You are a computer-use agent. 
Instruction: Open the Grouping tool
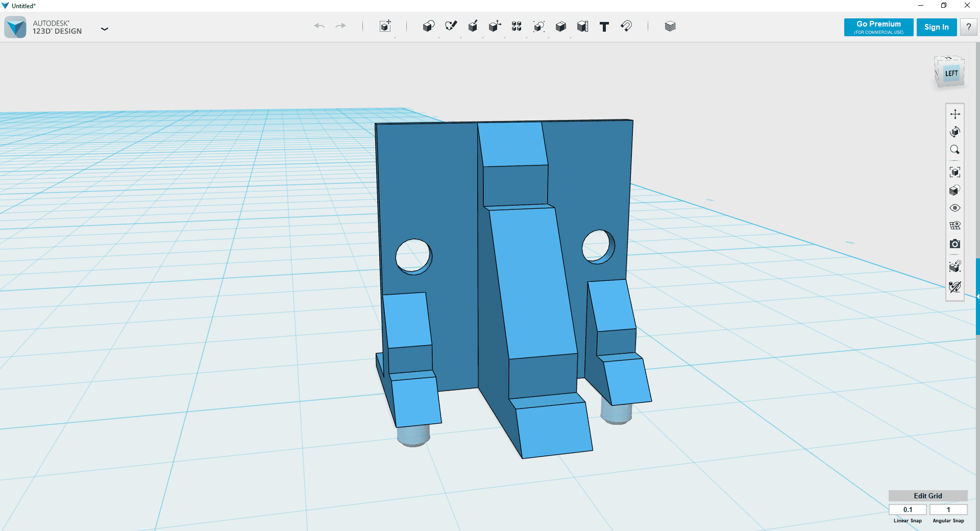(538, 27)
